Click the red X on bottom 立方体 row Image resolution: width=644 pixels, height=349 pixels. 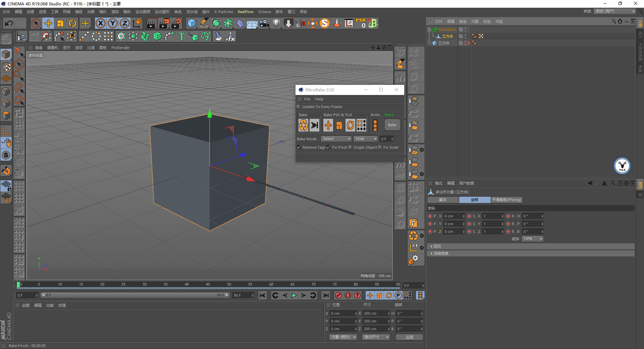click(x=469, y=43)
